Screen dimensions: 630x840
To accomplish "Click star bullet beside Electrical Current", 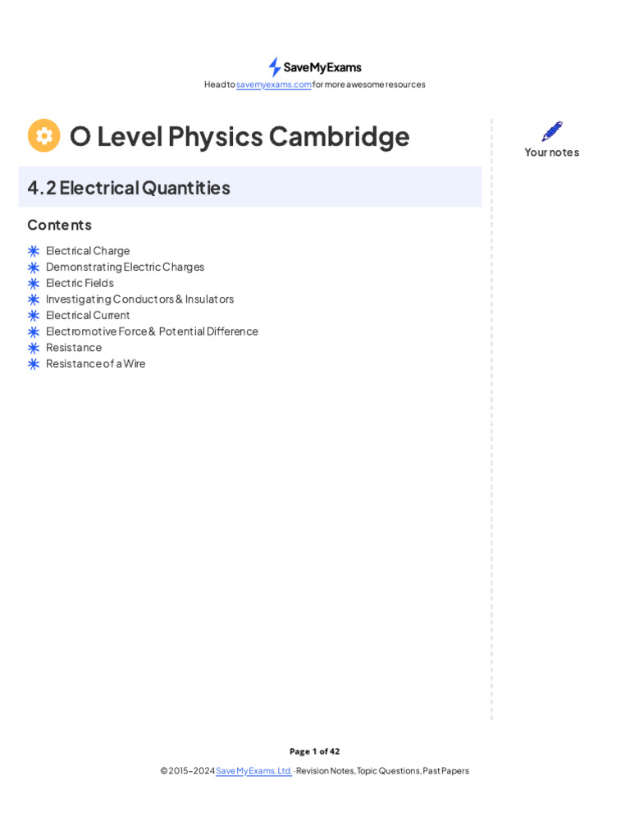I will (34, 315).
